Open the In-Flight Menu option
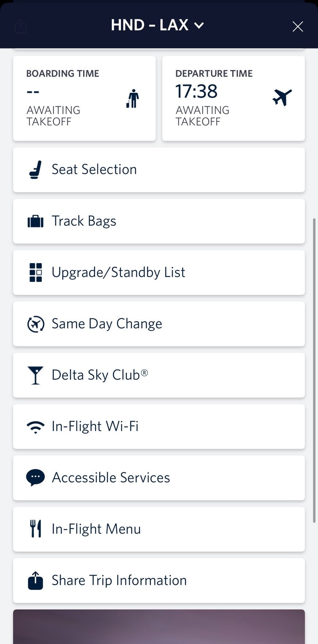 (159, 529)
